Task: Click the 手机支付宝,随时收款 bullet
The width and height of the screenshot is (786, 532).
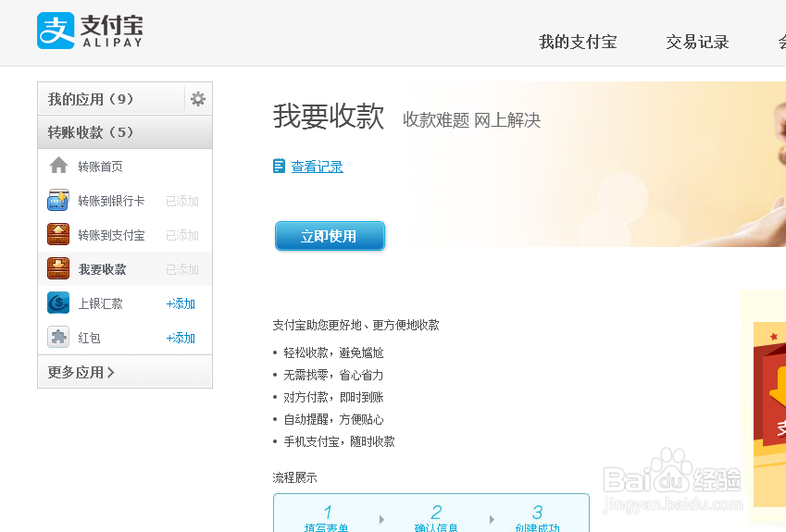Action: point(340,441)
